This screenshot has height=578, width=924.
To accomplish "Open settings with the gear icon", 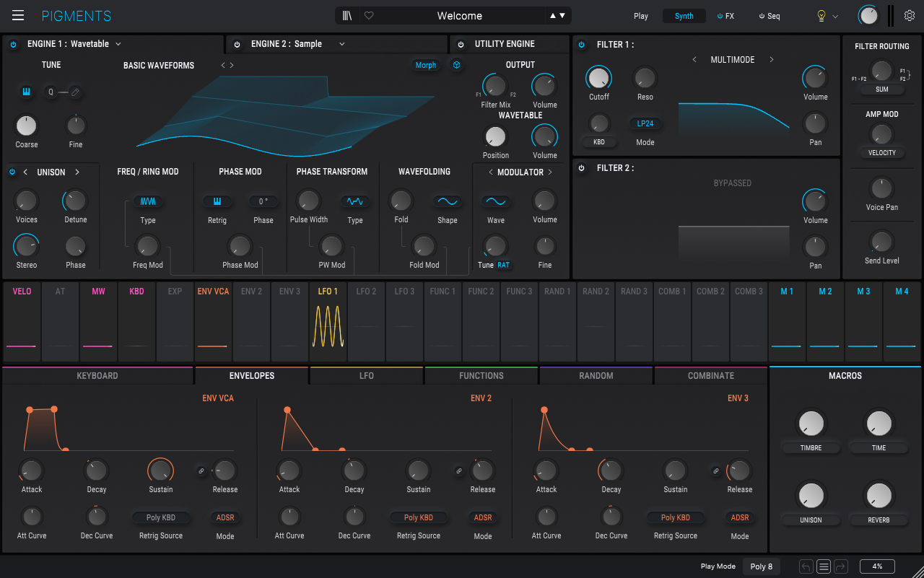I will tap(910, 16).
